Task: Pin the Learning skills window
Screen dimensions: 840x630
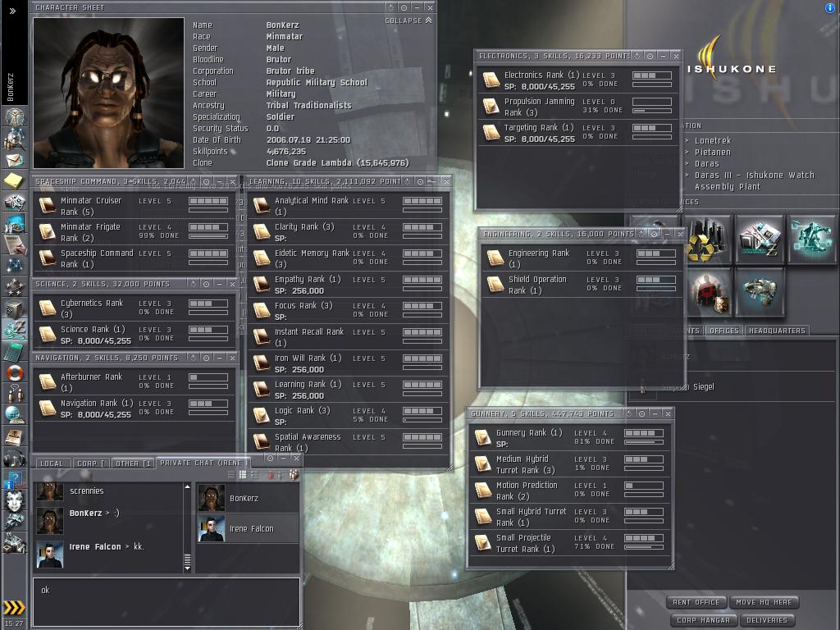Action: click(420, 181)
